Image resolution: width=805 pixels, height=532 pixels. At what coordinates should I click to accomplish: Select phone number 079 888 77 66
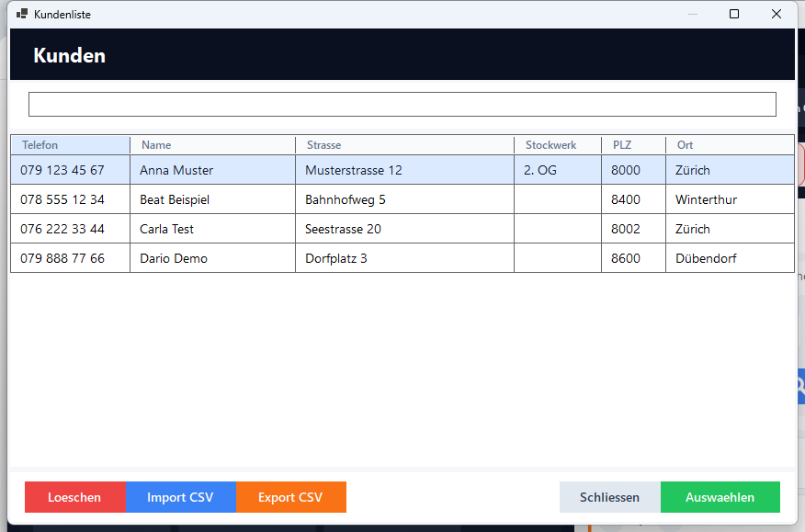(71, 258)
